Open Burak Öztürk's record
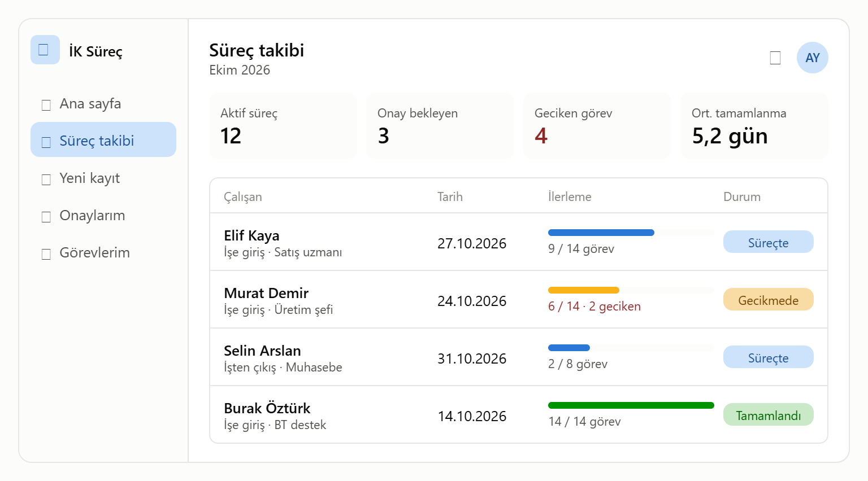This screenshot has height=481, width=868. (519, 415)
